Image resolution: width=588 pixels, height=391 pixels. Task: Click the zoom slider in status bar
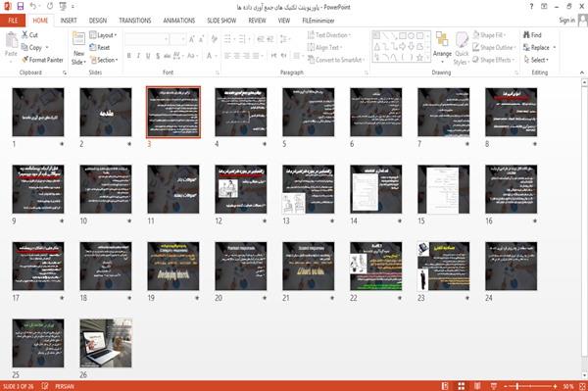tap(530, 386)
